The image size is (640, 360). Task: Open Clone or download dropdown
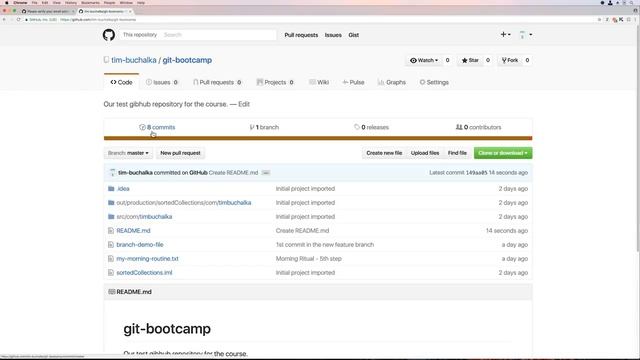[x=503, y=153]
